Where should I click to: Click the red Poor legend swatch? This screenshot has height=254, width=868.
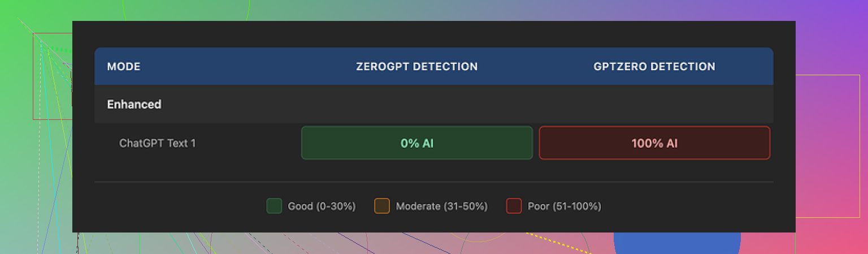click(514, 206)
